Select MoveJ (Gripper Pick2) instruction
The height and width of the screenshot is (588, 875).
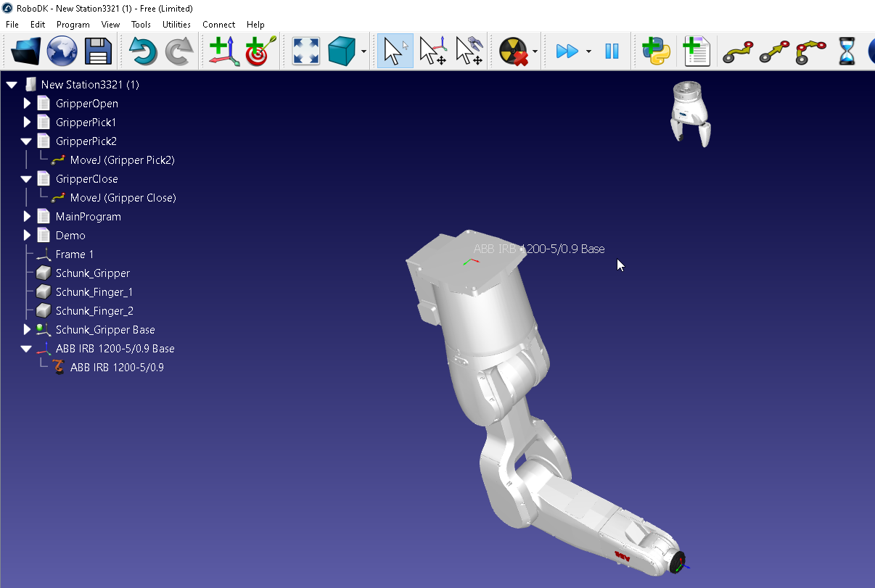pos(122,160)
